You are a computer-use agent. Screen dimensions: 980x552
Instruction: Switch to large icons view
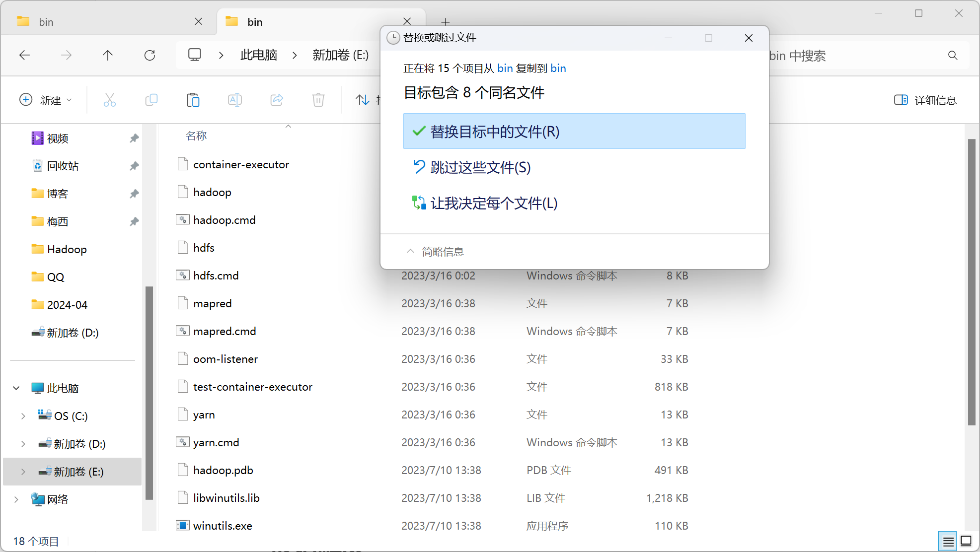[966, 541]
